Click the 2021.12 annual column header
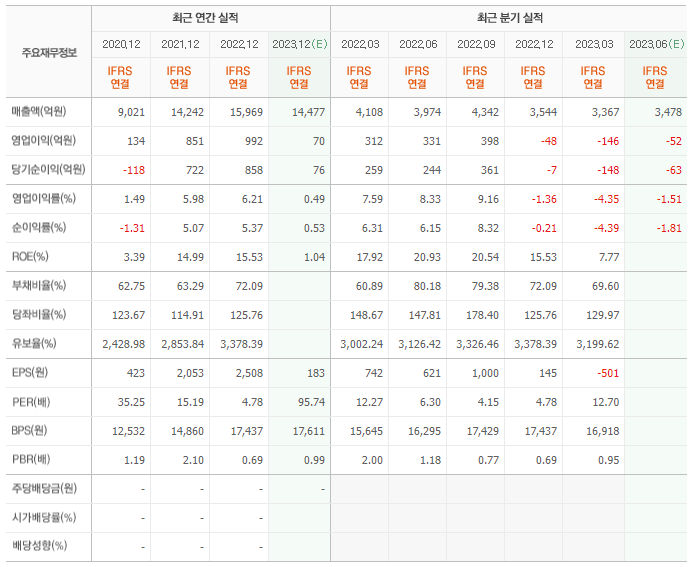693x567 pixels. click(x=180, y=44)
